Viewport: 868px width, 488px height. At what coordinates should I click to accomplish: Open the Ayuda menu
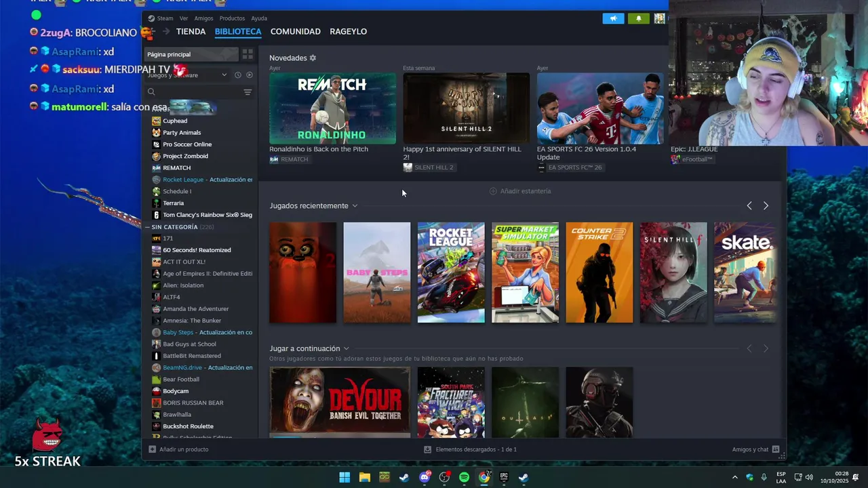pyautogui.click(x=259, y=18)
